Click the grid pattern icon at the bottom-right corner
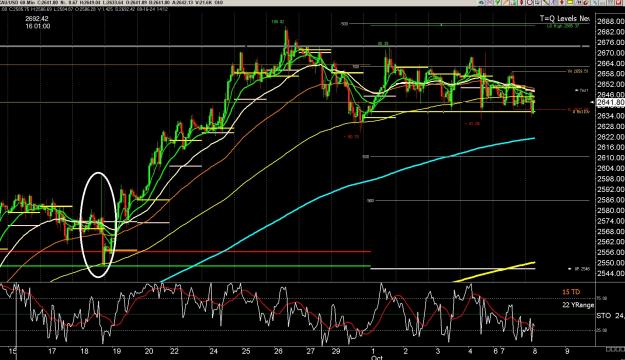This screenshot has height=360, width=625. [615, 349]
